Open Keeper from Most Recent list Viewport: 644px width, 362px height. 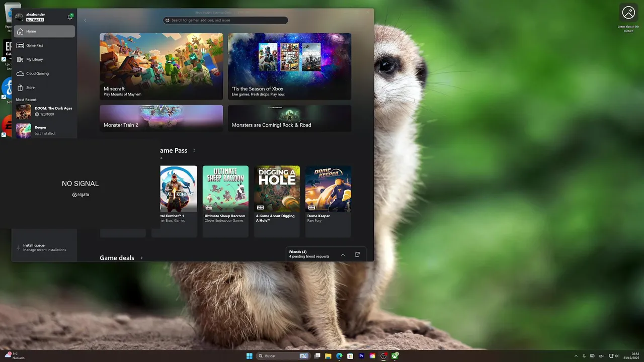pos(44,130)
